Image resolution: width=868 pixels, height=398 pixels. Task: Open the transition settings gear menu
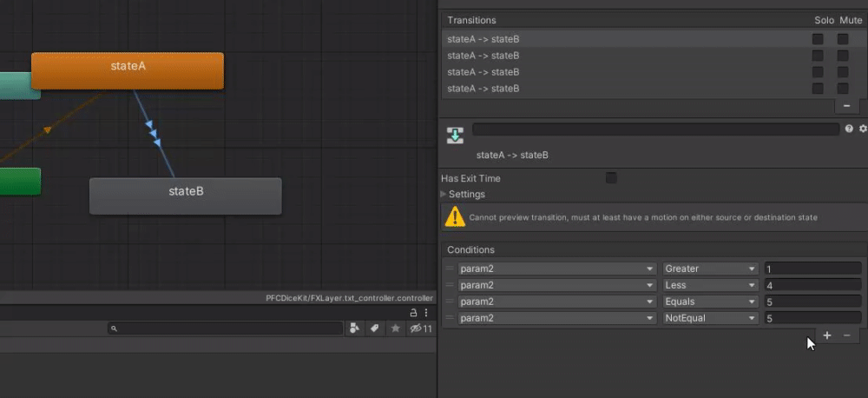pyautogui.click(x=863, y=129)
